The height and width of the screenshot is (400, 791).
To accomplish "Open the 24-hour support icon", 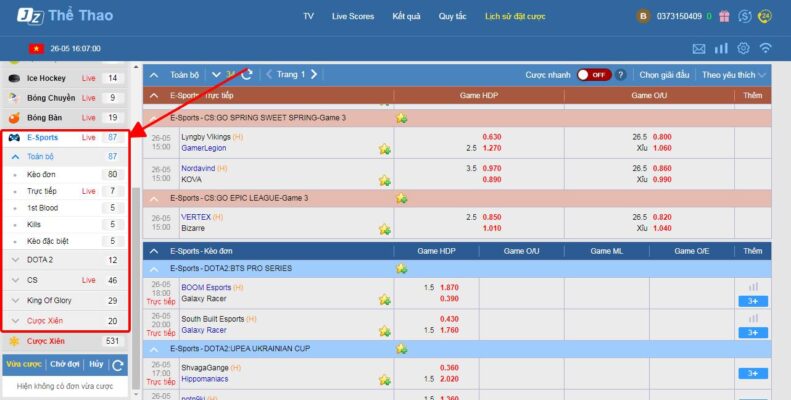I will coord(765,16).
